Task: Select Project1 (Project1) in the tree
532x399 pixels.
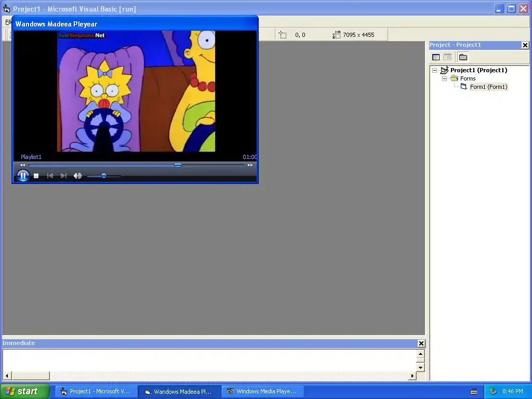Action: (x=478, y=70)
